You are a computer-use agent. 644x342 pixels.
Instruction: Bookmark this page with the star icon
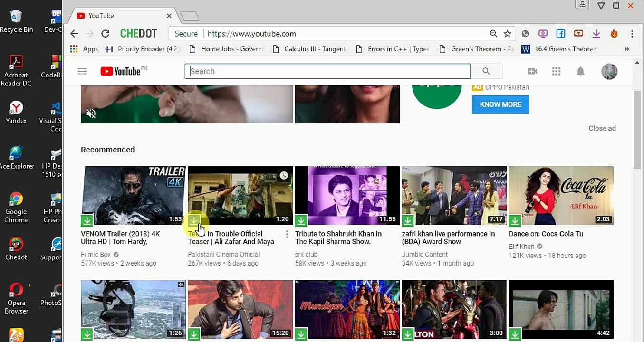pyautogui.click(x=508, y=34)
